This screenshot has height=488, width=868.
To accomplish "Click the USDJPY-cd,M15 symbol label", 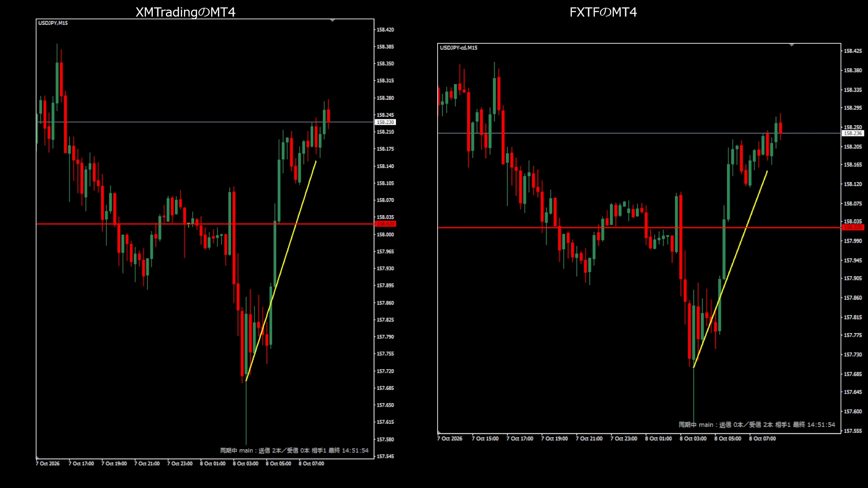I will (458, 47).
